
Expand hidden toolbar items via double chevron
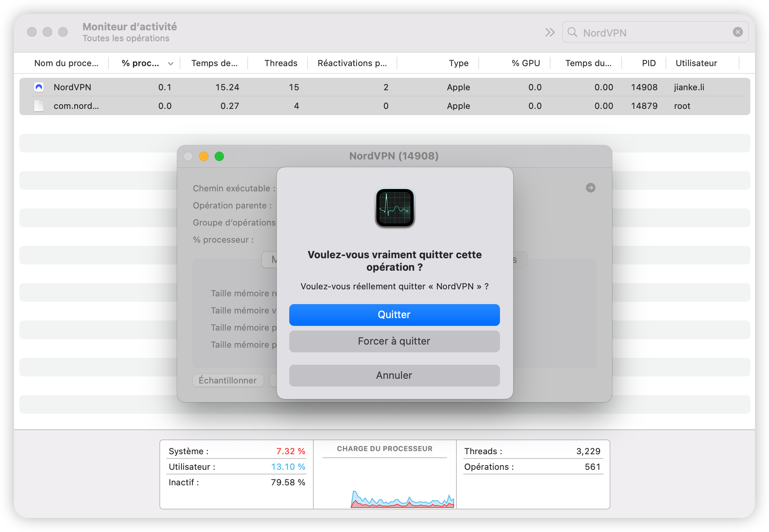pos(549,32)
